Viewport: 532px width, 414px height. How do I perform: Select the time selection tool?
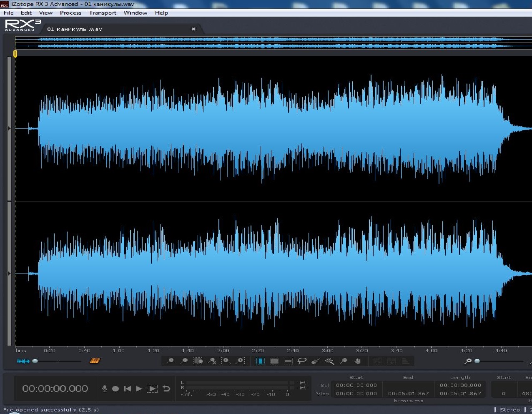[260, 361]
